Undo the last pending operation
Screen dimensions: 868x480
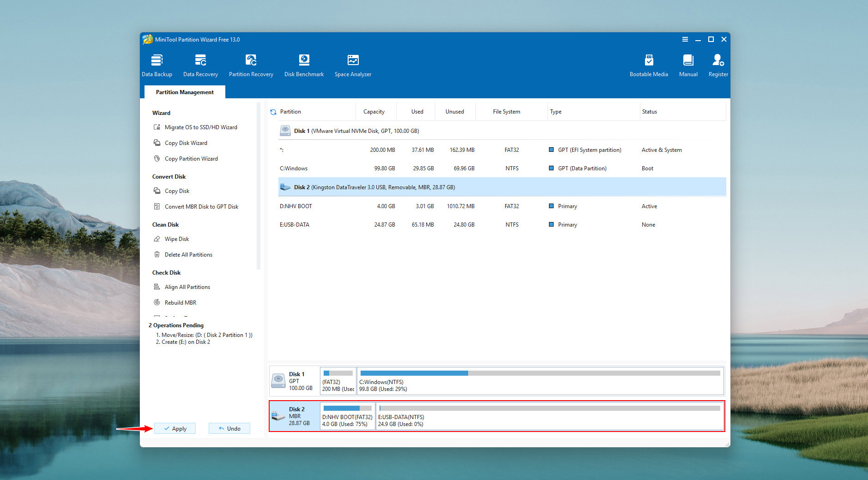click(229, 429)
